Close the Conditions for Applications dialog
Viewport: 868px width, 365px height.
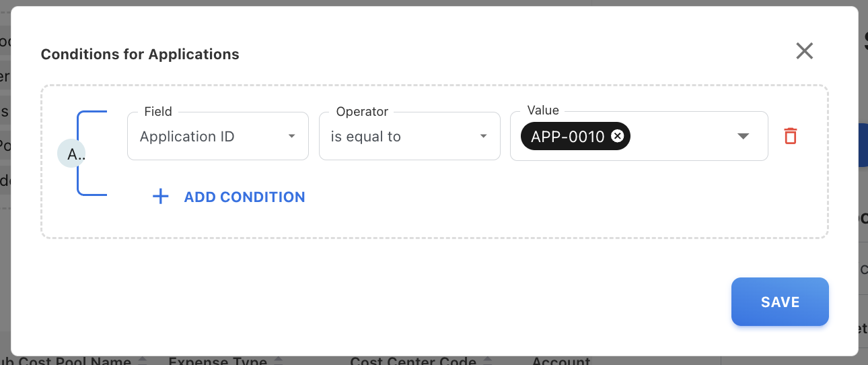(804, 51)
